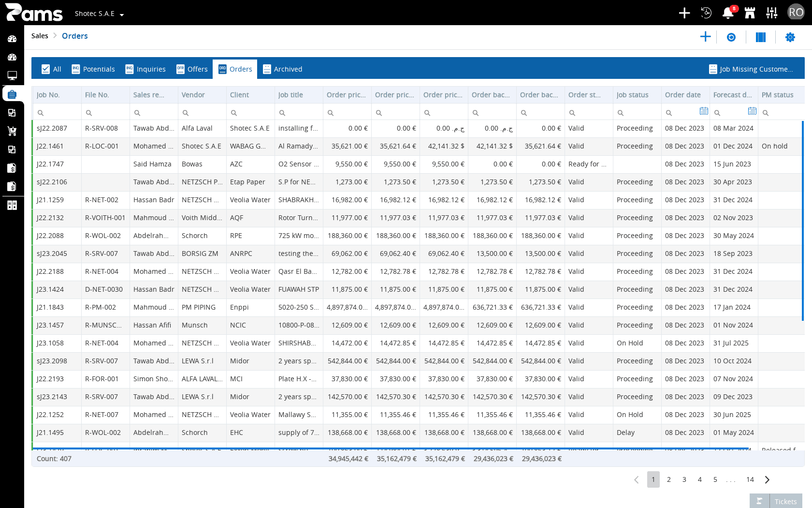Click the vertical scrollbar of the grid

pos(803,221)
